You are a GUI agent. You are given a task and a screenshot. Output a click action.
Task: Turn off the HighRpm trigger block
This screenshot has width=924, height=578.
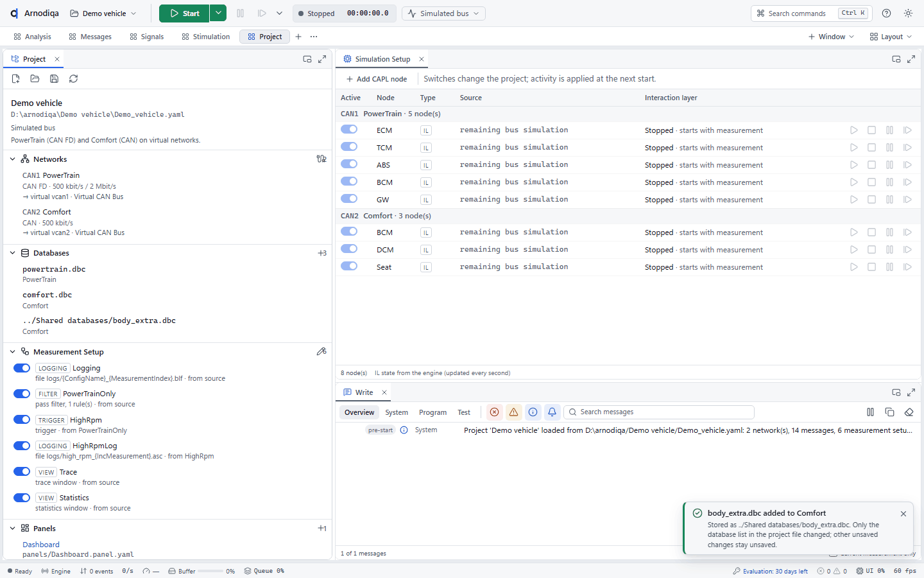coord(22,420)
